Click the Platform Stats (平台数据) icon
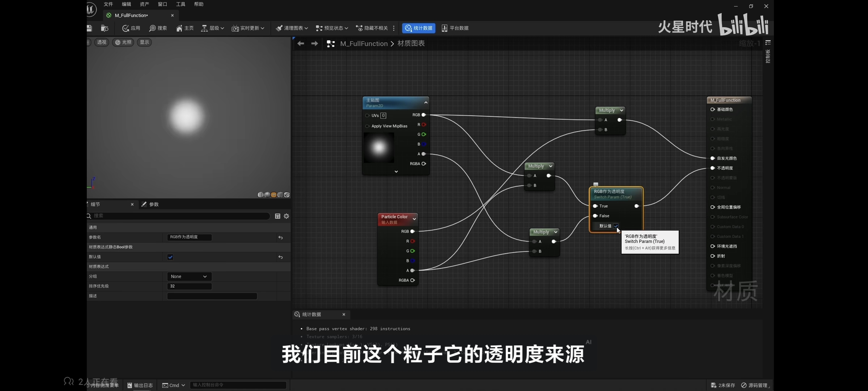The width and height of the screenshot is (868, 391). tap(444, 28)
